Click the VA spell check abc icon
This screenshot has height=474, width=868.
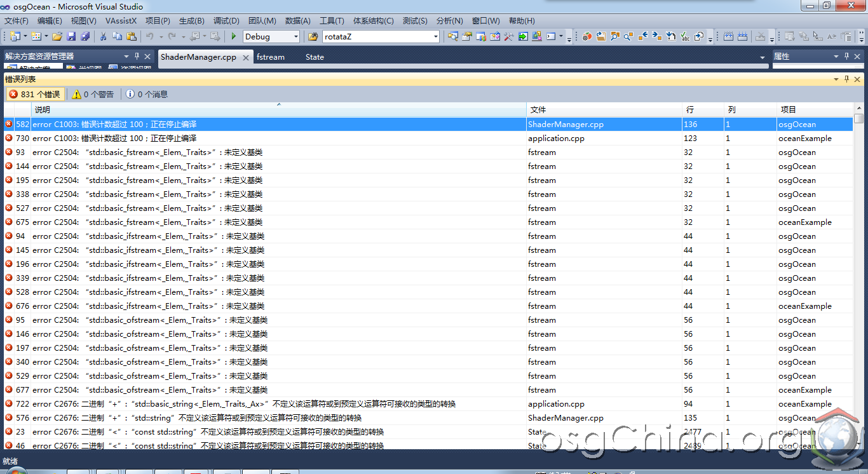click(x=685, y=36)
